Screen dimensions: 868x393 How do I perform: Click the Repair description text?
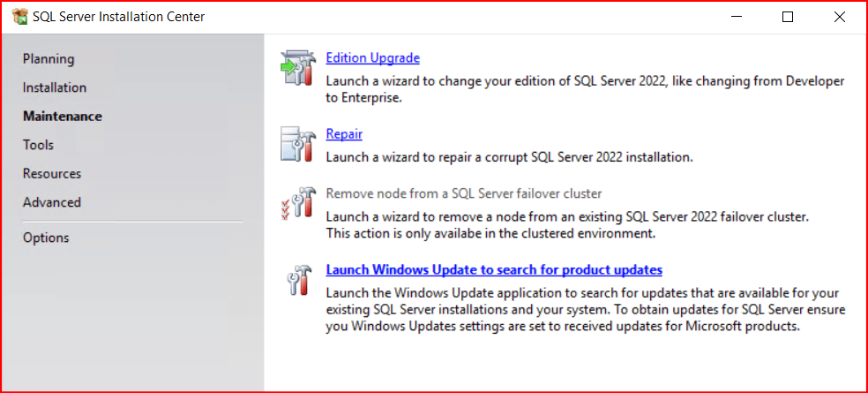coord(509,157)
